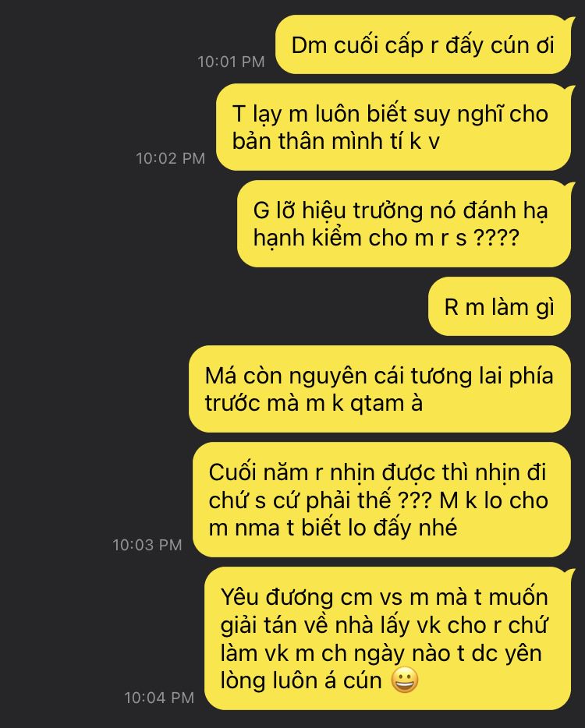Tap 'trước mà m k qtam à' line
This screenshot has width=585, height=728.
[314, 403]
